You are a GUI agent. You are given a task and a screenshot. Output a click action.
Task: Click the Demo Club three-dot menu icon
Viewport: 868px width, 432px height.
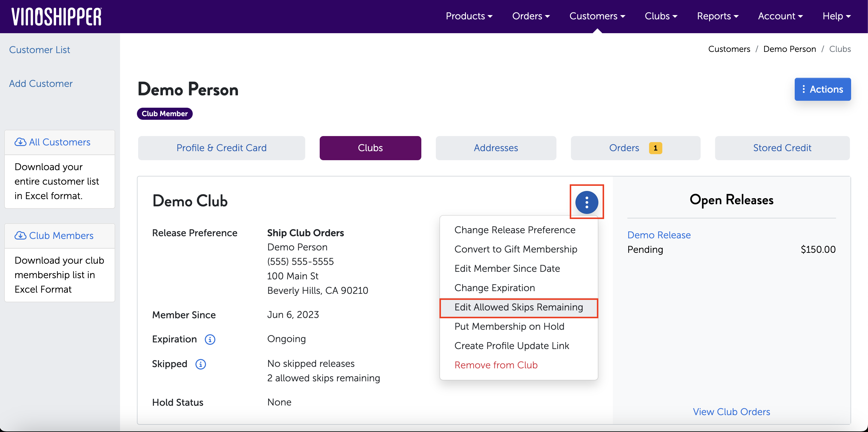click(x=586, y=202)
